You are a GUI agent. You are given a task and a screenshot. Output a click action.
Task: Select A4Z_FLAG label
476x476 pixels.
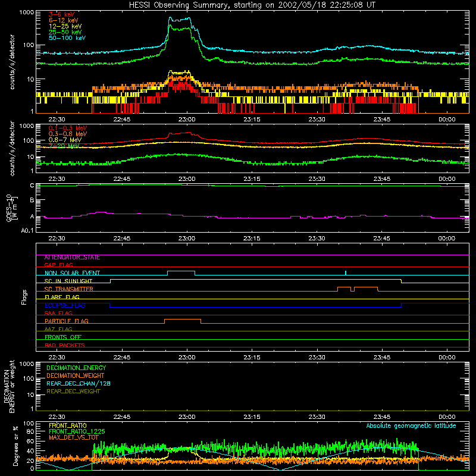click(58, 330)
